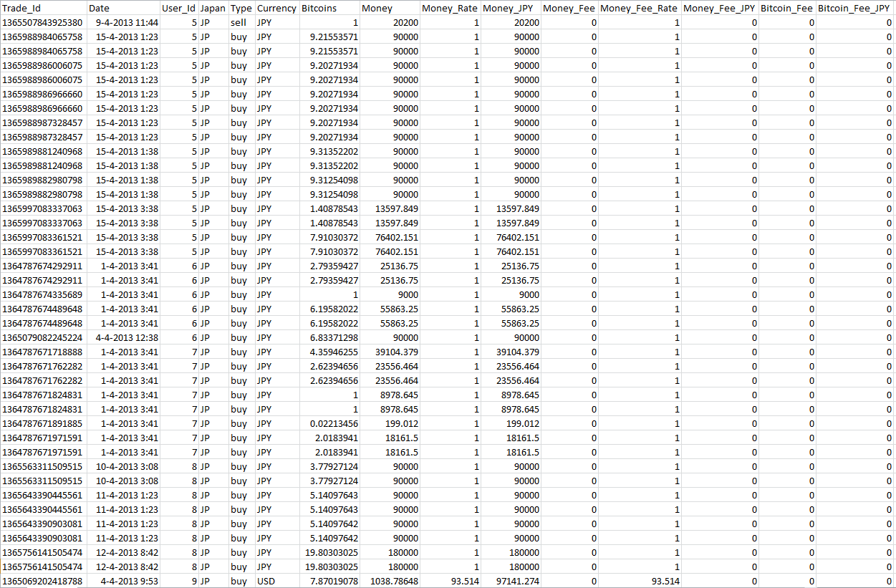
Task: Click Trade_Id cell 1364787674335689
Action: coord(44,294)
